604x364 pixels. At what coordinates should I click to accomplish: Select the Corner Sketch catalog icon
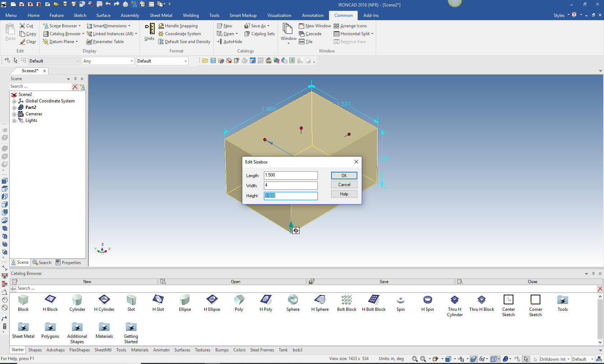click(535, 300)
